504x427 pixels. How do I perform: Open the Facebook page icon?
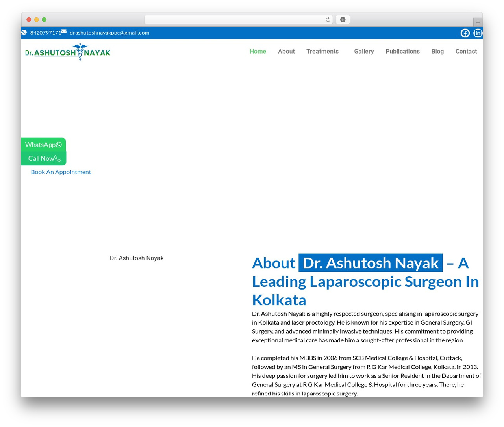point(465,33)
